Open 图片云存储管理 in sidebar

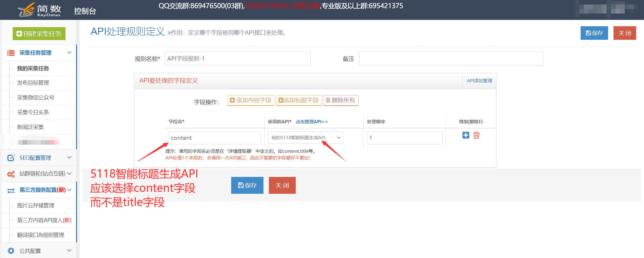click(36, 206)
